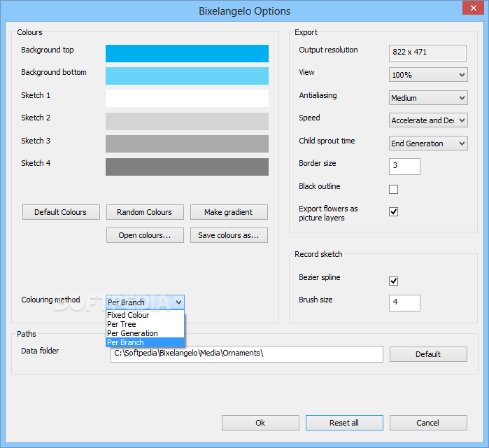Open the Sketch 1 white swatch

tap(187, 98)
